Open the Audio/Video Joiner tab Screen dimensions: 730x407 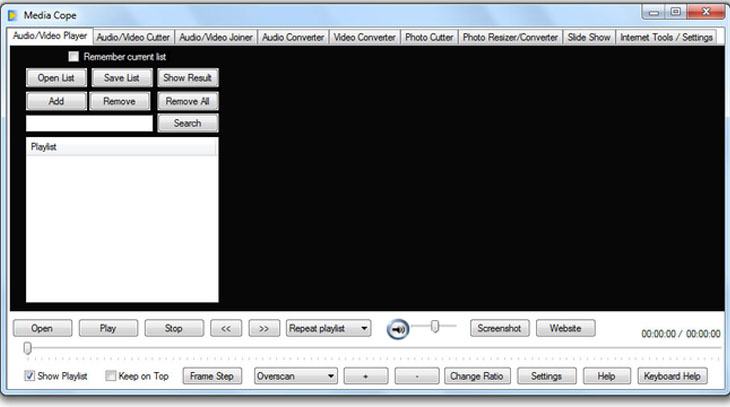[216, 37]
